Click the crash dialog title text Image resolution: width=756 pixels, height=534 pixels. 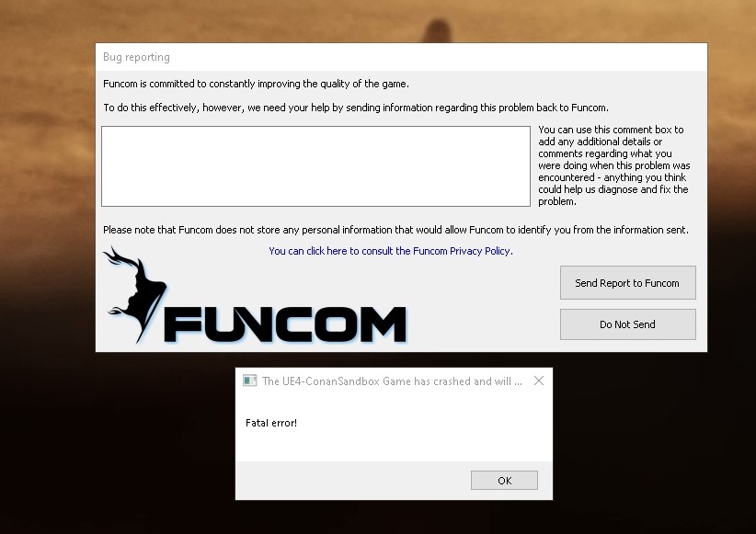(392, 381)
